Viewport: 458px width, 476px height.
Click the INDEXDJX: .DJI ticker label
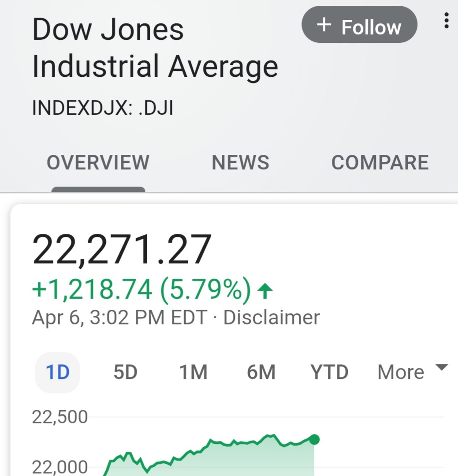[x=103, y=108]
